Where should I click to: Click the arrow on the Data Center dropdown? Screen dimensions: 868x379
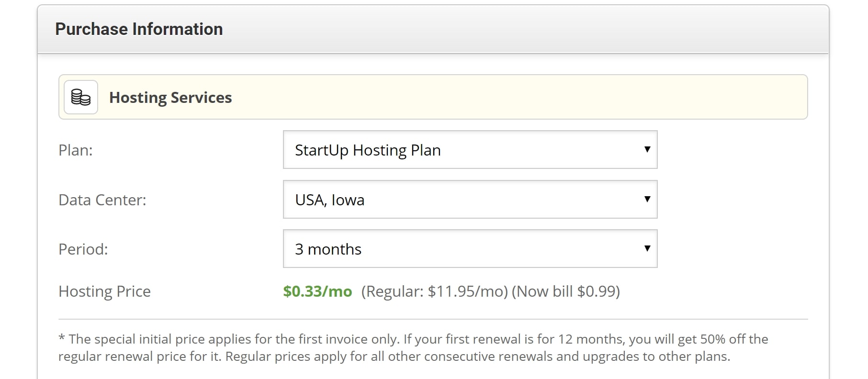click(647, 199)
